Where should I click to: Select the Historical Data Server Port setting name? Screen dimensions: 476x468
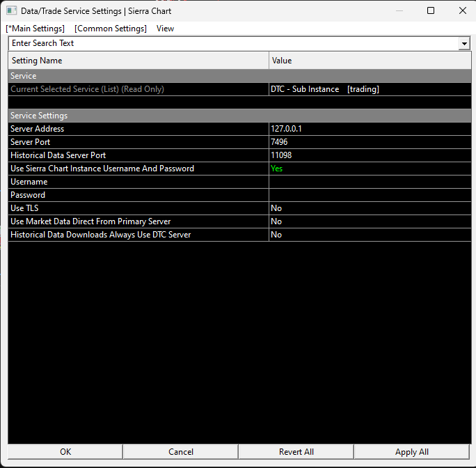58,155
